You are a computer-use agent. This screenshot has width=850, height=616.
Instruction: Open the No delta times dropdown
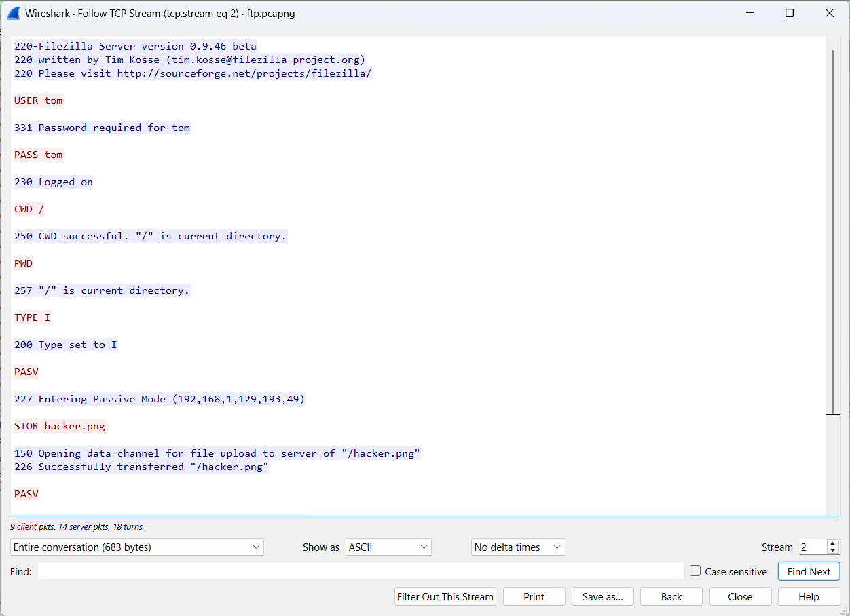pos(518,547)
